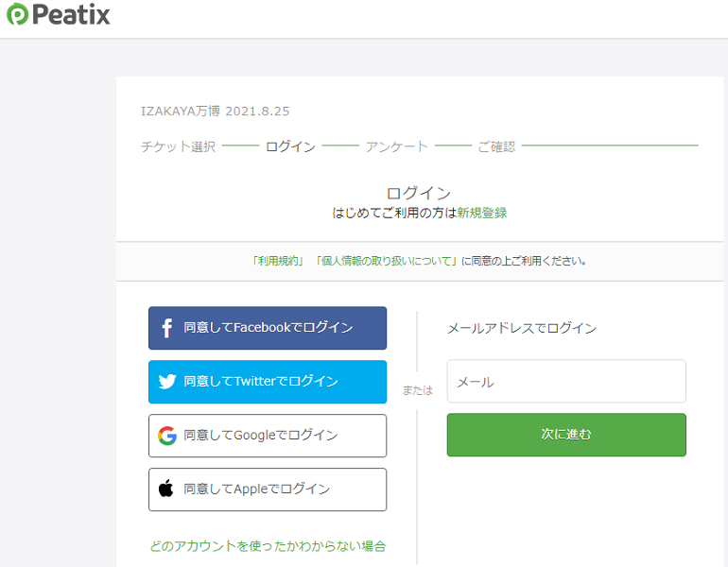The height and width of the screenshot is (567, 728).
Task: Log in via 同意してAppleでログイン button
Action: coord(268,490)
